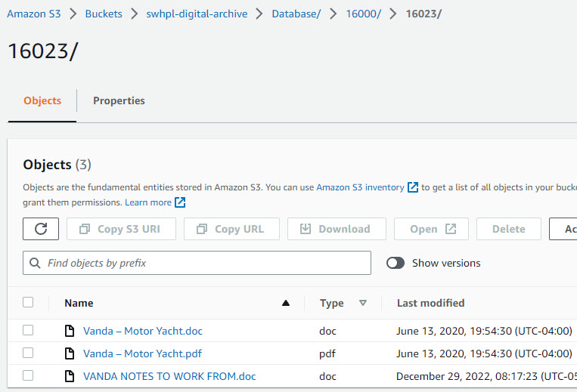This screenshot has width=577, height=392.
Task: Click external link icon after Amazon S3 inventory
Action: [413, 187]
